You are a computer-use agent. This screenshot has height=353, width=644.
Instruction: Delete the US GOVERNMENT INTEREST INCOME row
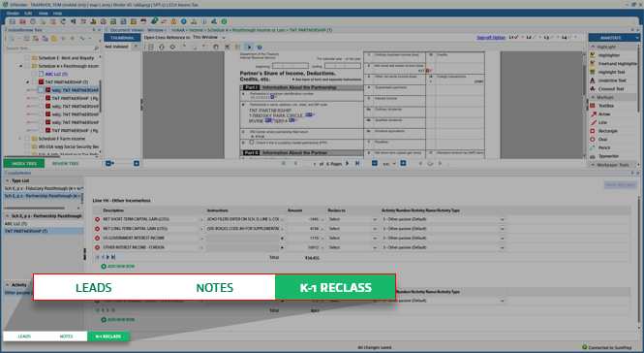point(98,239)
